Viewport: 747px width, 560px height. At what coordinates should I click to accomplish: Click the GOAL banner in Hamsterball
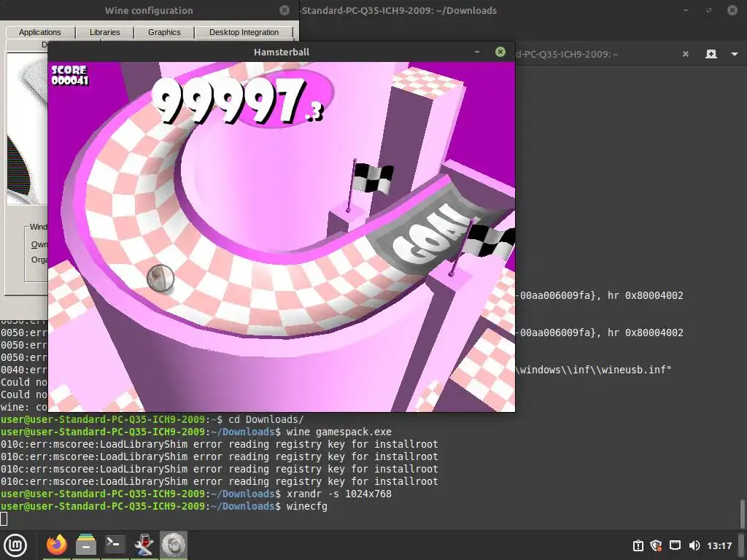[x=431, y=234]
